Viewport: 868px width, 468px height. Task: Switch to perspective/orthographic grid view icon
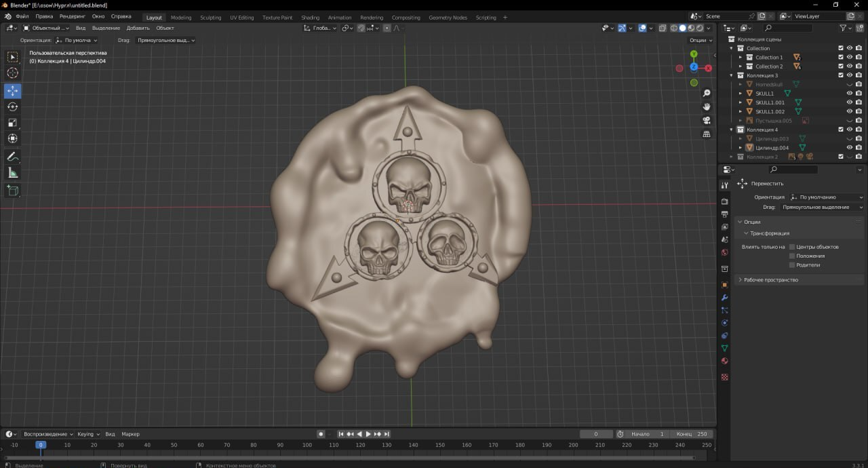pyautogui.click(x=707, y=134)
